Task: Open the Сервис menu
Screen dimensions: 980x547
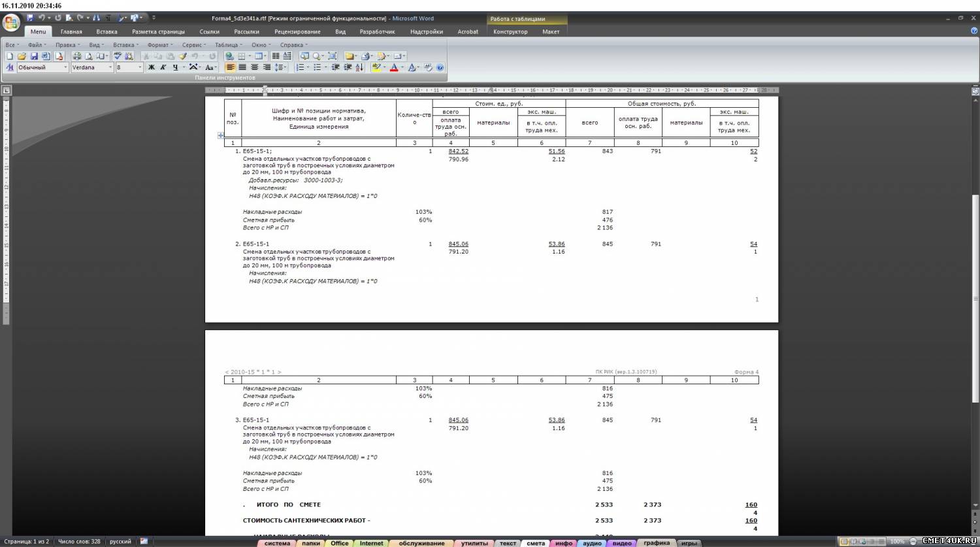Action: 194,45
